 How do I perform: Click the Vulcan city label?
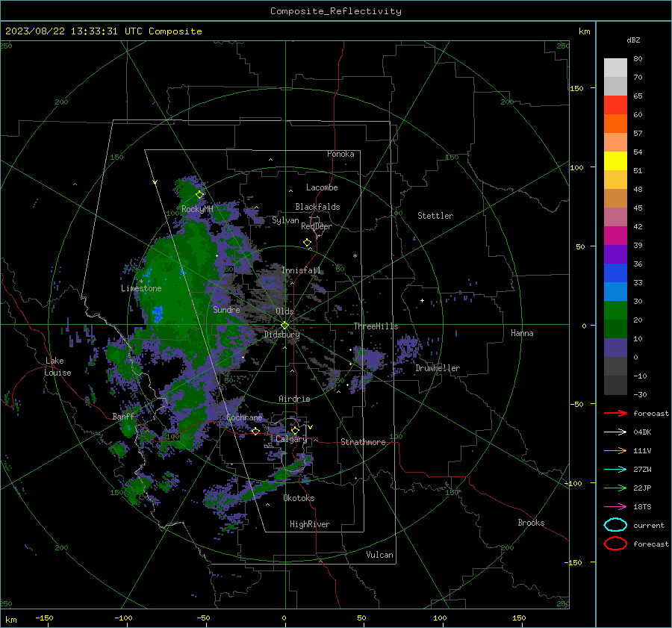tap(379, 555)
